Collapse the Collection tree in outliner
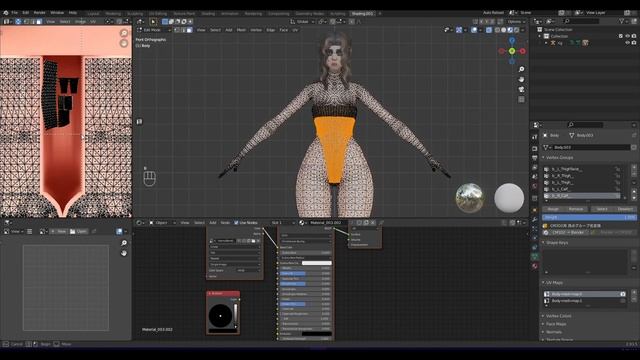The image size is (640, 360). point(540,36)
